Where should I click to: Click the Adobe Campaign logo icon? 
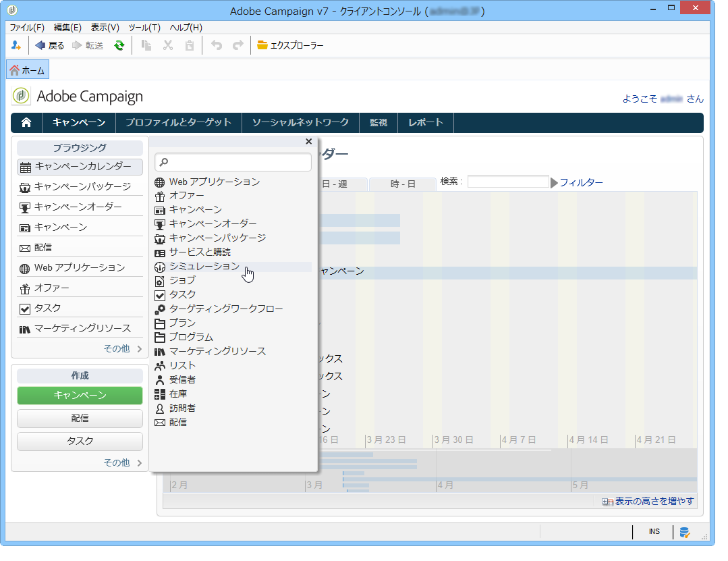coord(21,96)
